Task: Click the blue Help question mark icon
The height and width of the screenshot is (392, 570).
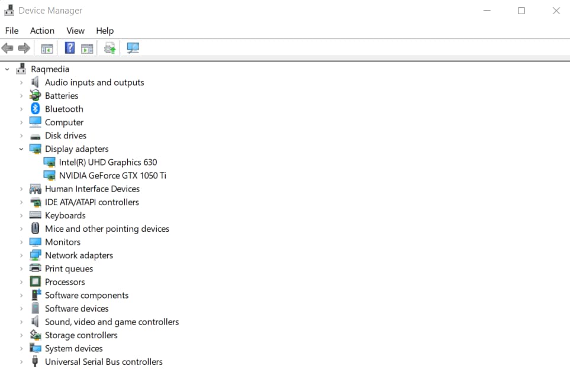Action: coord(70,48)
